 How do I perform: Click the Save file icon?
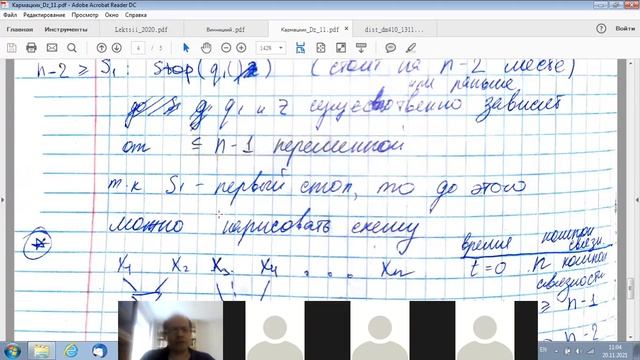[x=11, y=48]
